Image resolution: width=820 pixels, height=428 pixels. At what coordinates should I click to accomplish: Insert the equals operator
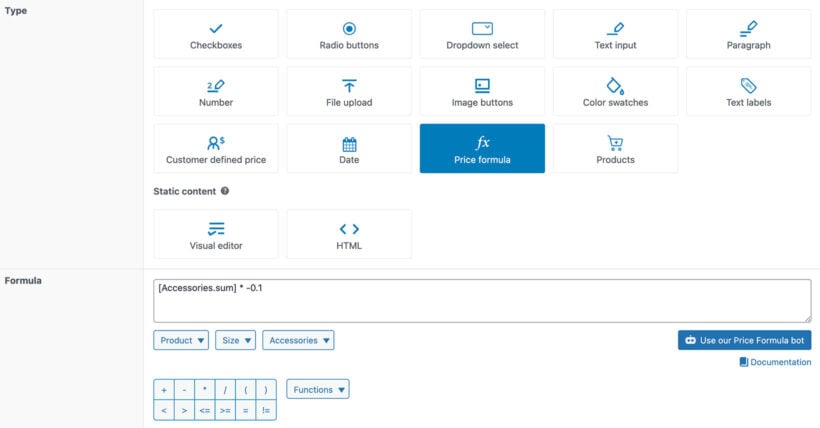[245, 410]
